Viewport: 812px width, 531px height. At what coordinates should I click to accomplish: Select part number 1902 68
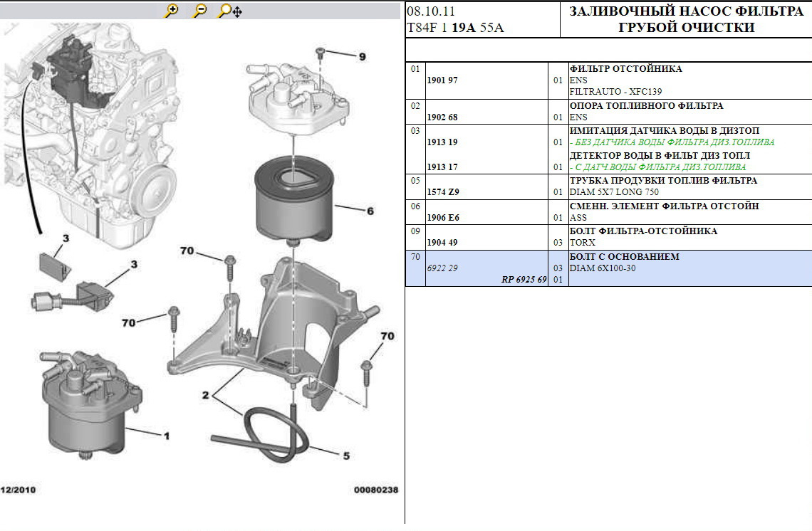point(442,117)
